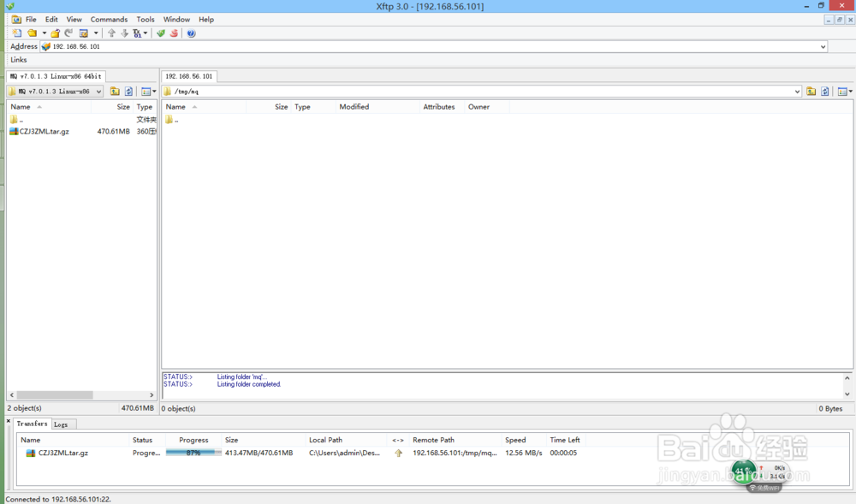Sort remote files by Owner column
The width and height of the screenshot is (856, 504).
[487, 107]
